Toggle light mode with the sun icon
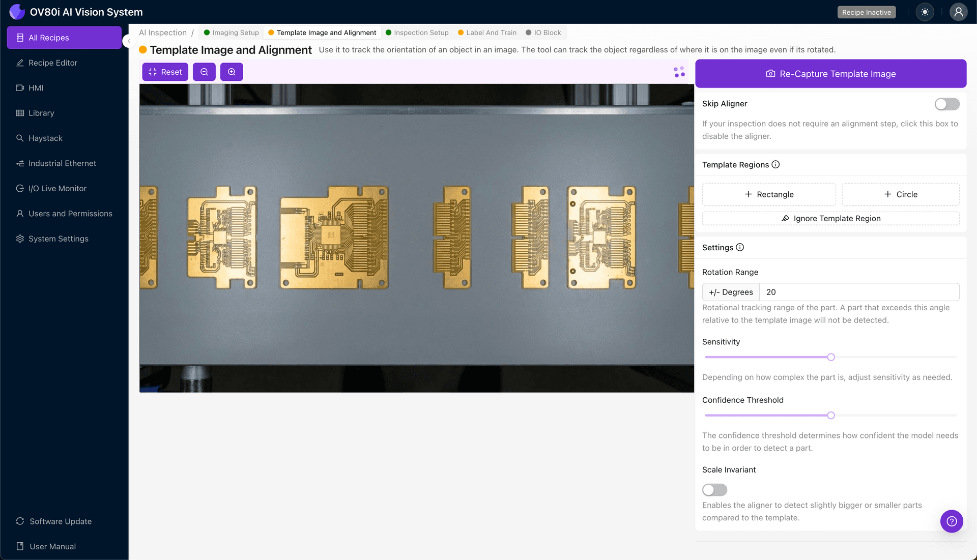This screenshot has height=560, width=977. [x=925, y=12]
